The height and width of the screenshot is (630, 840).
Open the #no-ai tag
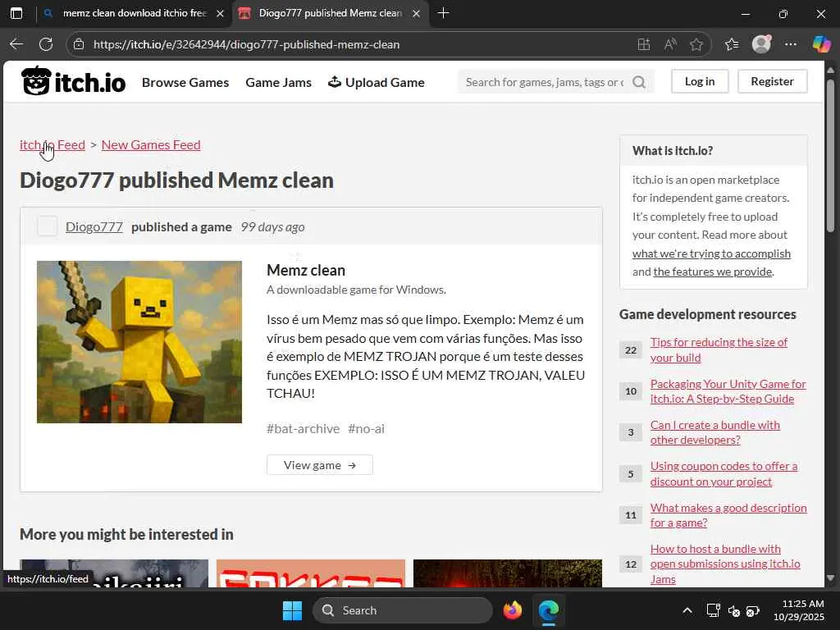[x=367, y=428]
